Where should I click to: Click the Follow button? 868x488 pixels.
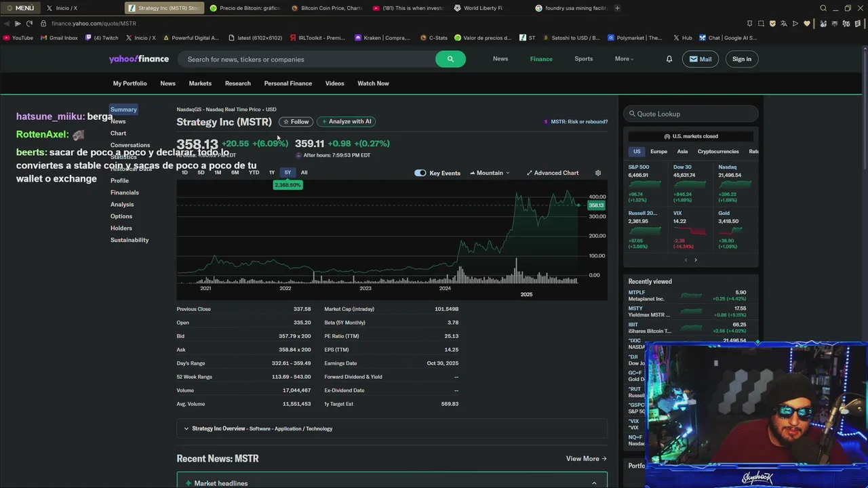(x=296, y=122)
